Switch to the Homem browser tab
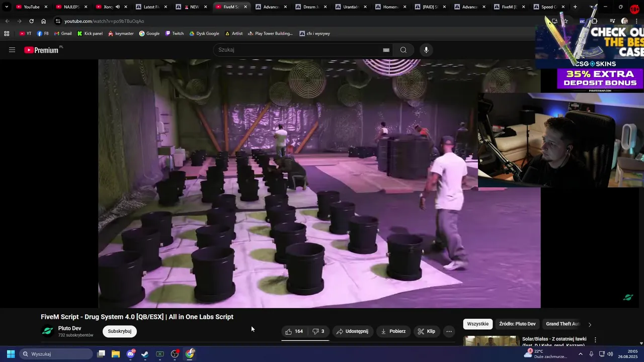The image size is (644, 362). (x=390, y=7)
